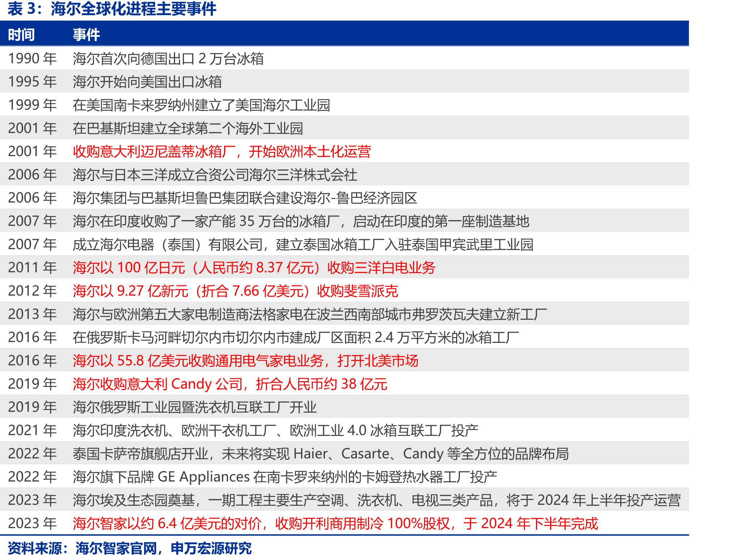Click the 2013 年 cell
Screen dimensions: 750x560
tap(33, 314)
